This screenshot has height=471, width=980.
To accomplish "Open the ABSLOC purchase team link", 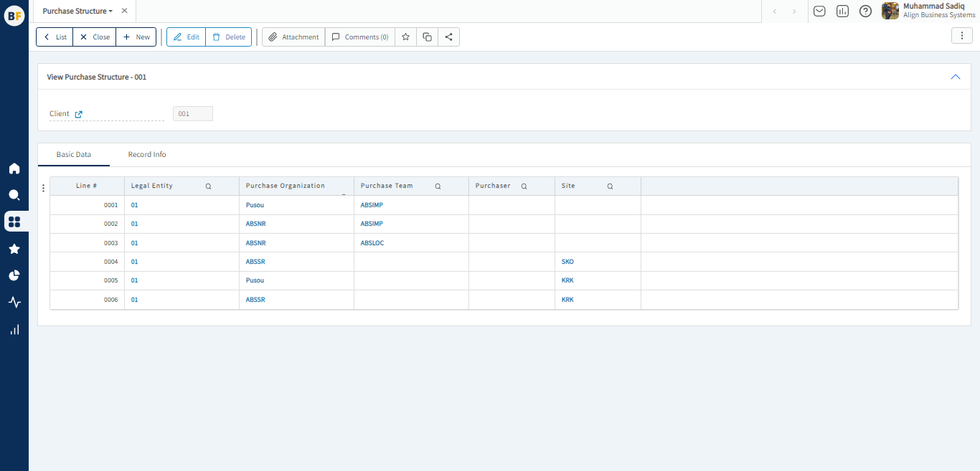I will coord(372,243).
